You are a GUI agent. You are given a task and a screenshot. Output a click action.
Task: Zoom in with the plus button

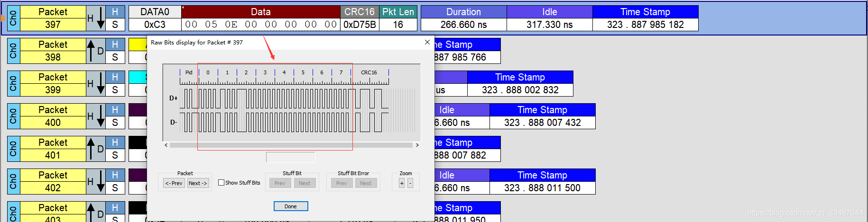coord(402,183)
